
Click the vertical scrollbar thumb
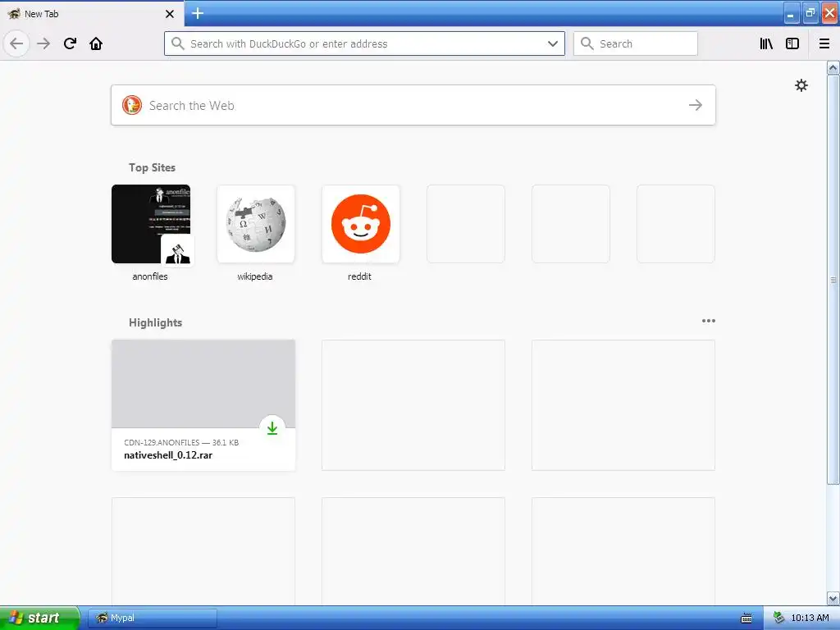click(833, 279)
